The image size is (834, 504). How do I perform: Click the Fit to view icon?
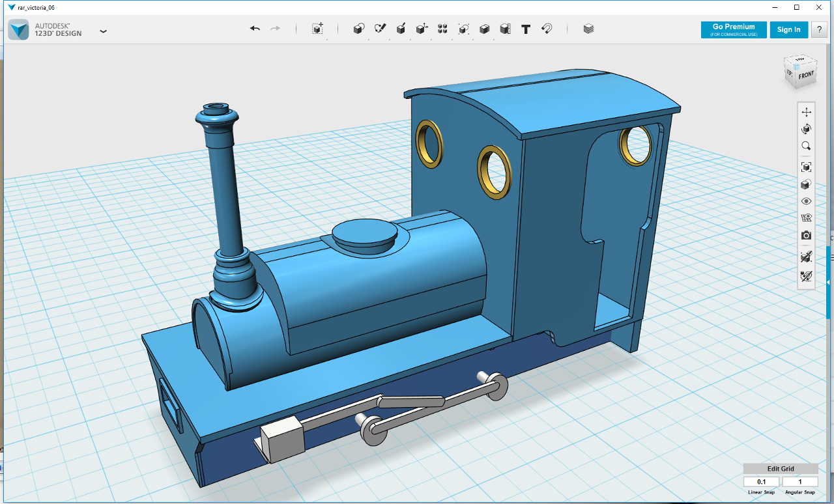click(806, 167)
